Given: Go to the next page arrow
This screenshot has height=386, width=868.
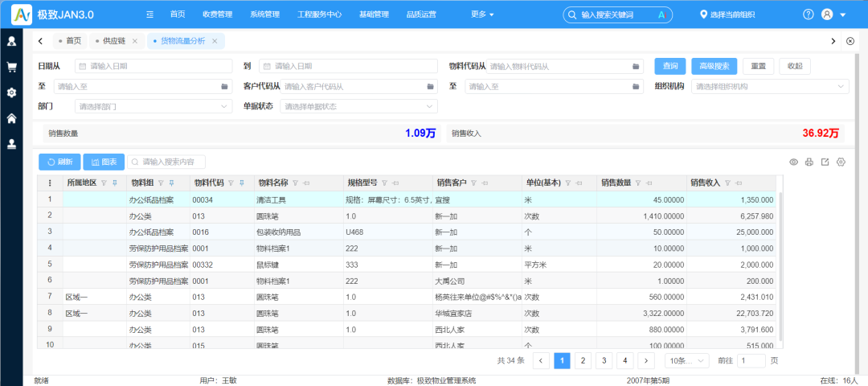Looking at the screenshot, I should (x=646, y=360).
